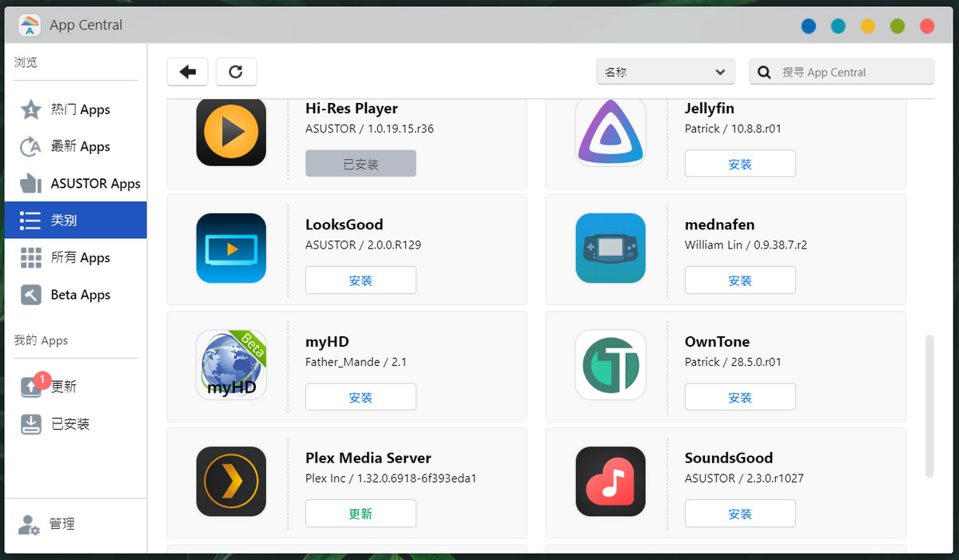Open the LooksGood app icon
This screenshot has height=560, width=959.
point(231,248)
